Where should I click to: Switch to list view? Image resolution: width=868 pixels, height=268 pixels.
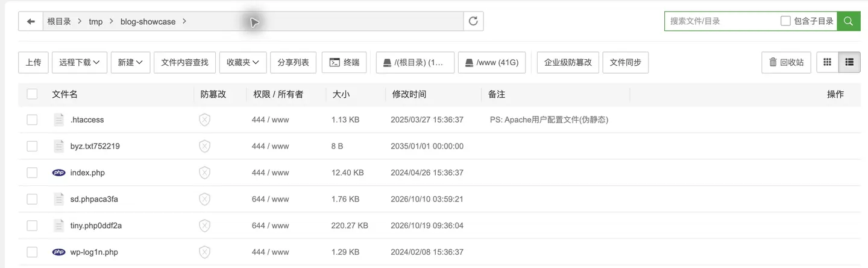(x=849, y=62)
